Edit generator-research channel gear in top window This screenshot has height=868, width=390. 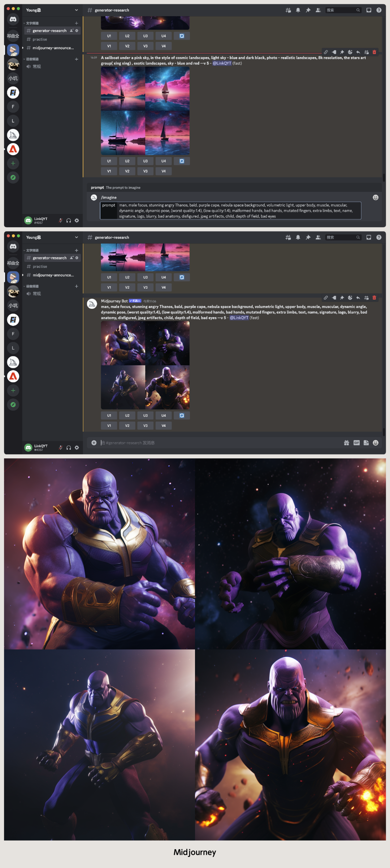77,31
